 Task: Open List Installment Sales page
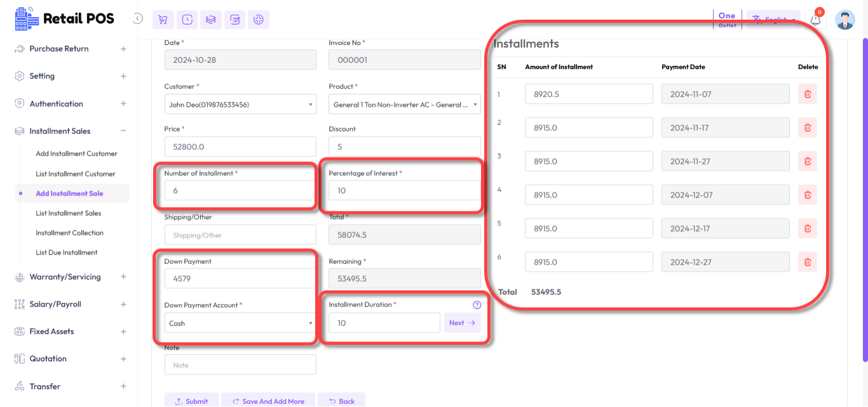(x=69, y=213)
